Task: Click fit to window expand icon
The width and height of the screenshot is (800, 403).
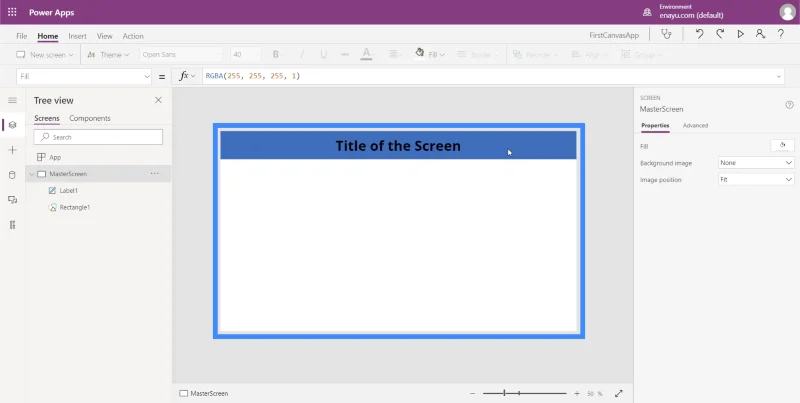Action: click(x=619, y=394)
